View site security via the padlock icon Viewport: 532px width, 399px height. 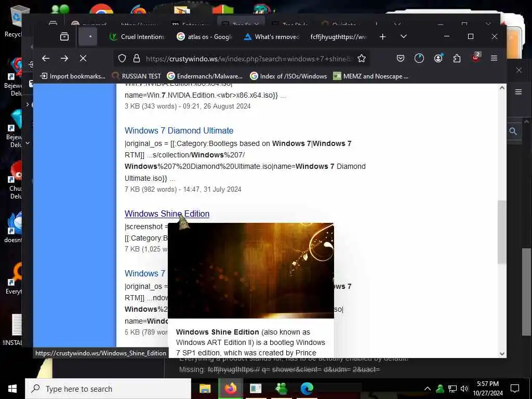pos(137,59)
